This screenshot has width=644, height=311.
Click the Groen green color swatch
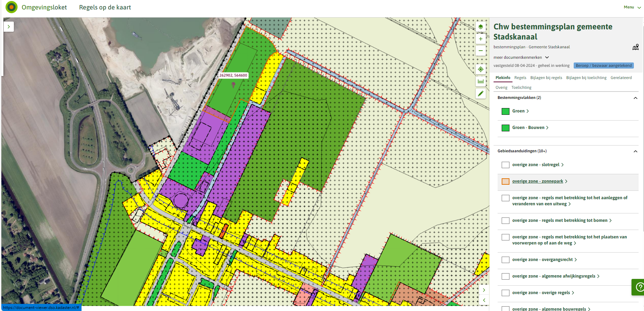tap(505, 111)
